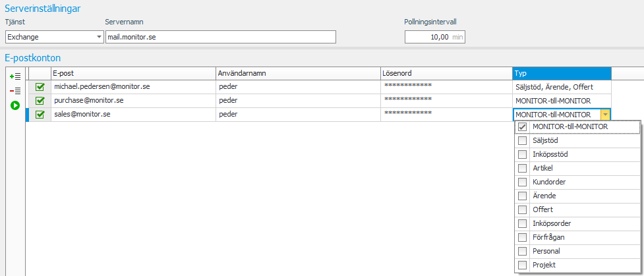Check the Säljstöd option
This screenshot has height=276, width=644.
point(523,141)
